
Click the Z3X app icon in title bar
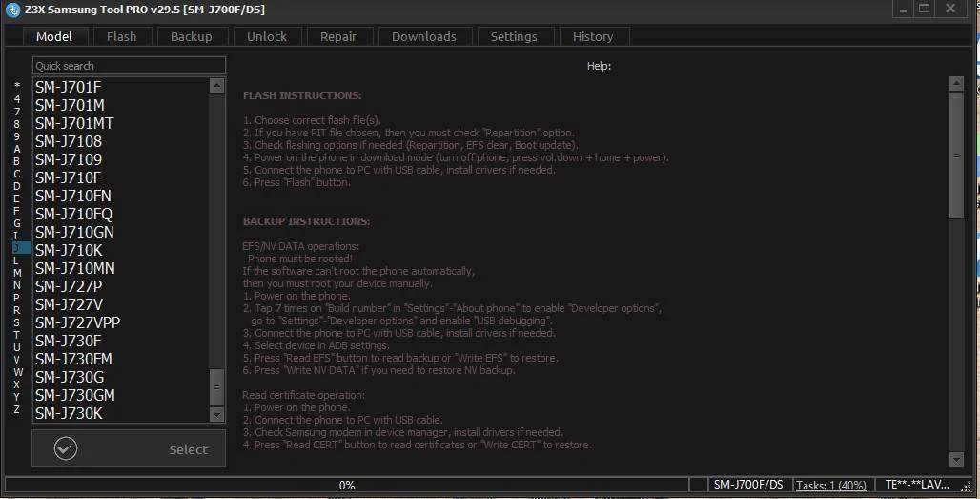coord(12,10)
